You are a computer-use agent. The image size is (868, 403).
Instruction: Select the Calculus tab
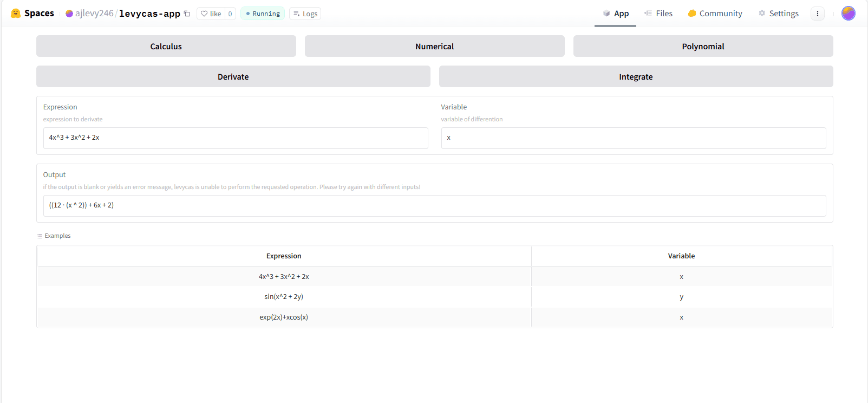click(x=166, y=46)
